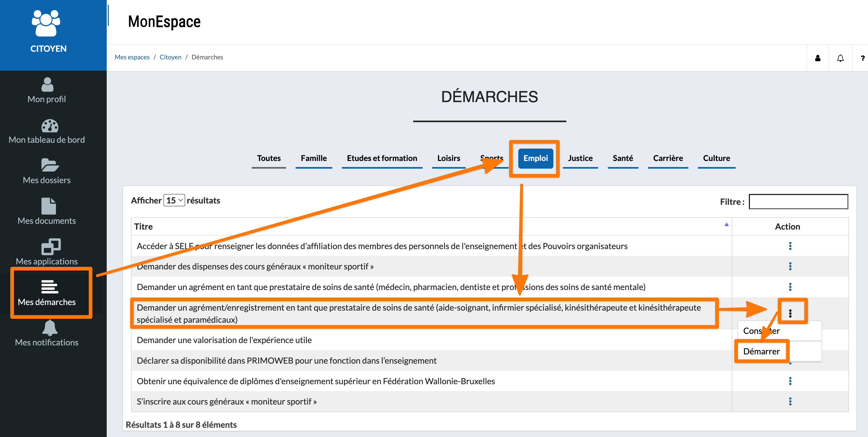Open Mes notifications in the sidebar
Viewport: 868px width, 437px height.
point(47,333)
